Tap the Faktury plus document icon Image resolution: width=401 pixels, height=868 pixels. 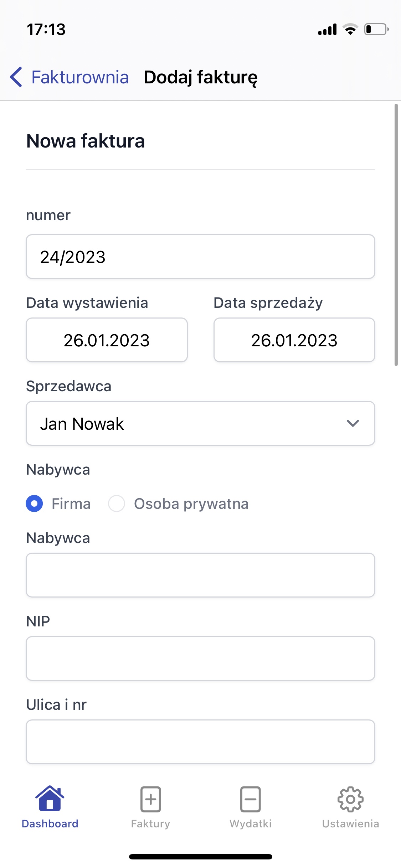150,799
